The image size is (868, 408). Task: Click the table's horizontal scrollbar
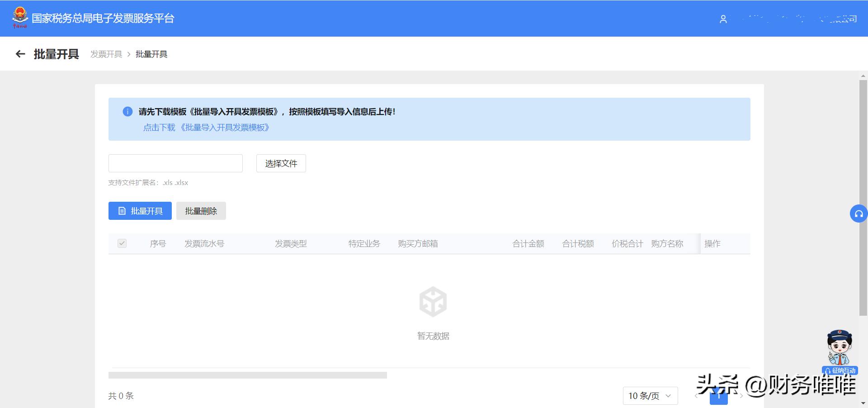[x=248, y=375]
